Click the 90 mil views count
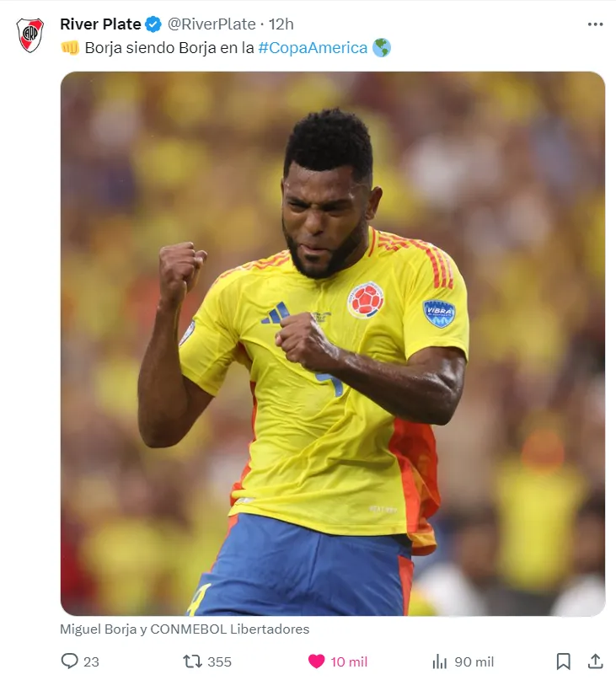 (x=474, y=661)
